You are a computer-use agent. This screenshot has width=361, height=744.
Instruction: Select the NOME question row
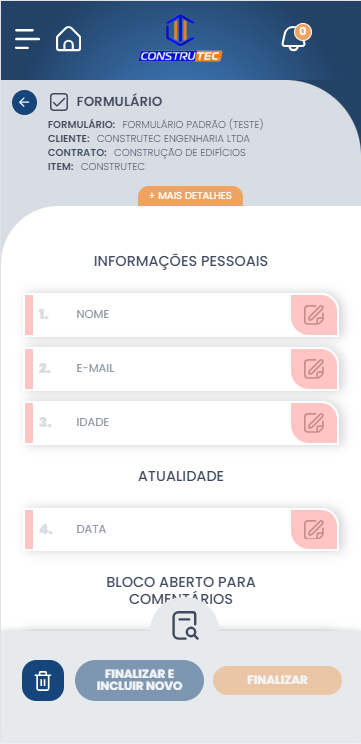coord(181,315)
